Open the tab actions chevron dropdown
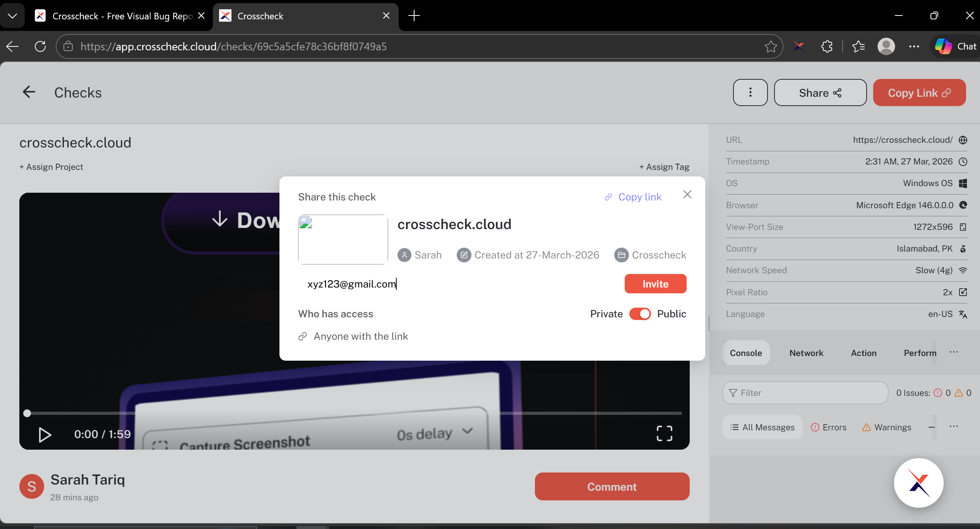 coord(13,15)
